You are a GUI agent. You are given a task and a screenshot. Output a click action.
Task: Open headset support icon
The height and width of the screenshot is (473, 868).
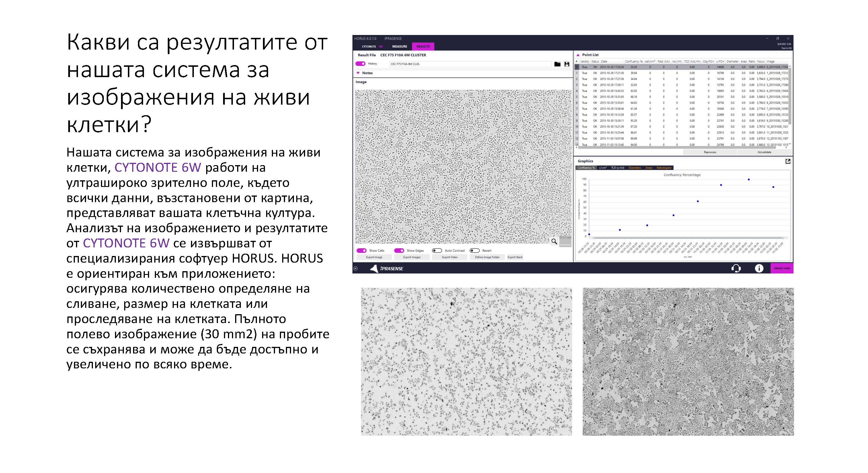(736, 268)
